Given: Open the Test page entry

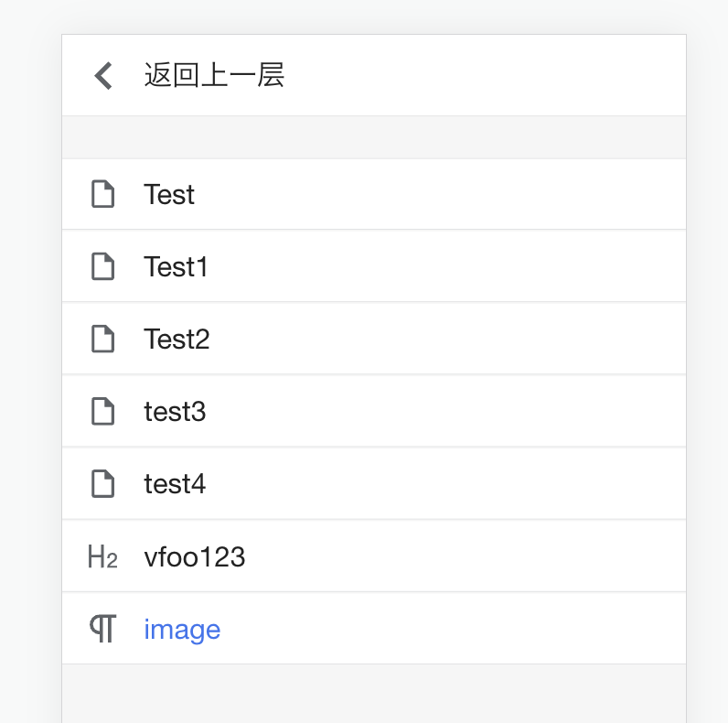Looking at the screenshot, I should coord(169,194).
